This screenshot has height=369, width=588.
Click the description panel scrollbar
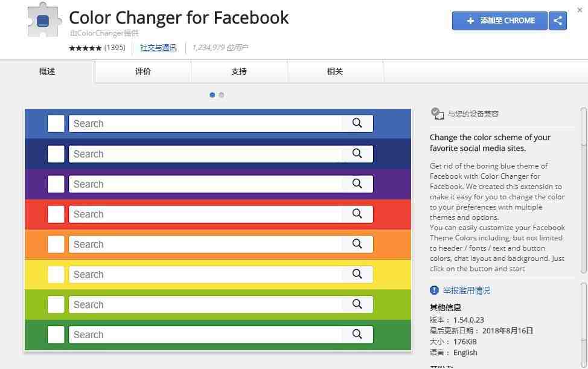click(x=583, y=190)
